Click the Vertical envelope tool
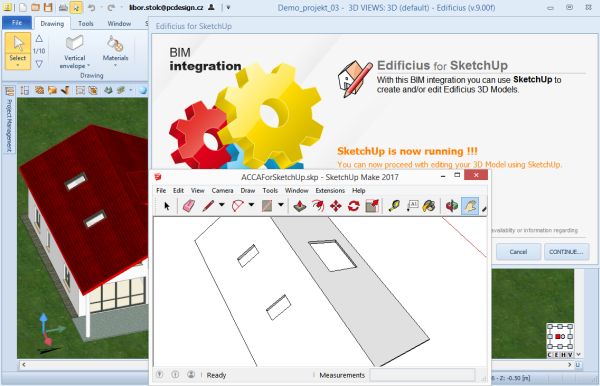 (x=75, y=51)
